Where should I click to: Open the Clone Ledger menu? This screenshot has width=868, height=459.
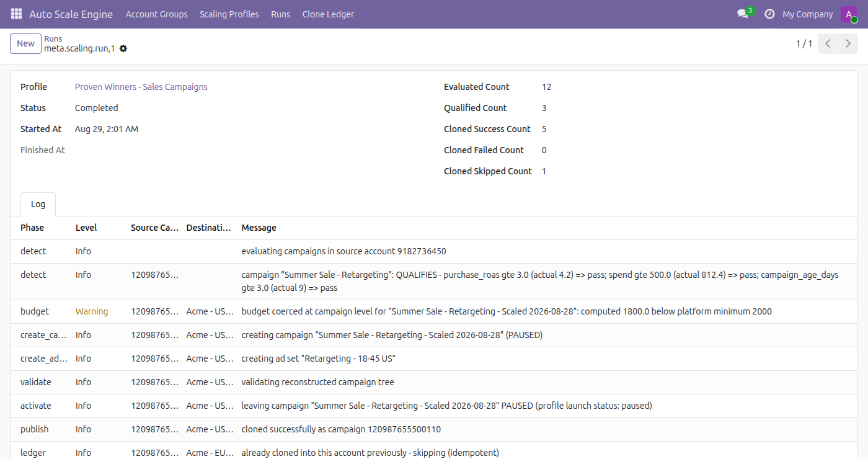pyautogui.click(x=328, y=14)
